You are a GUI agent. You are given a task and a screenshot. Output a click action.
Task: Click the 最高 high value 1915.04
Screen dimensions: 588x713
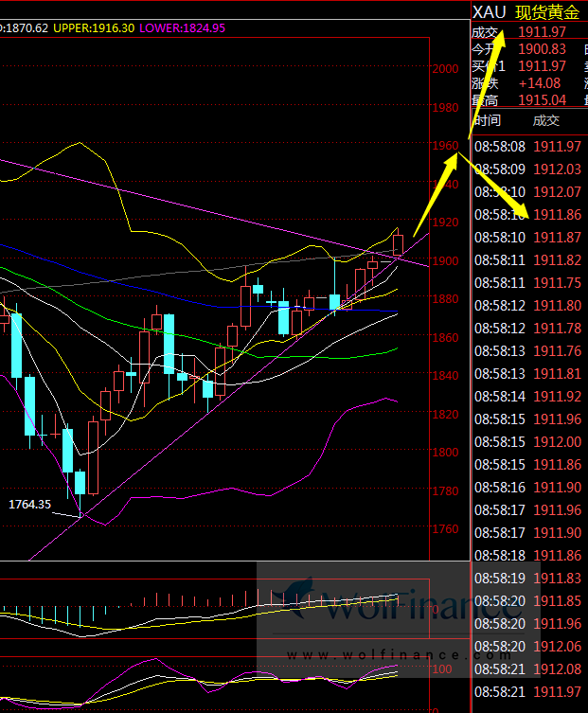point(542,100)
